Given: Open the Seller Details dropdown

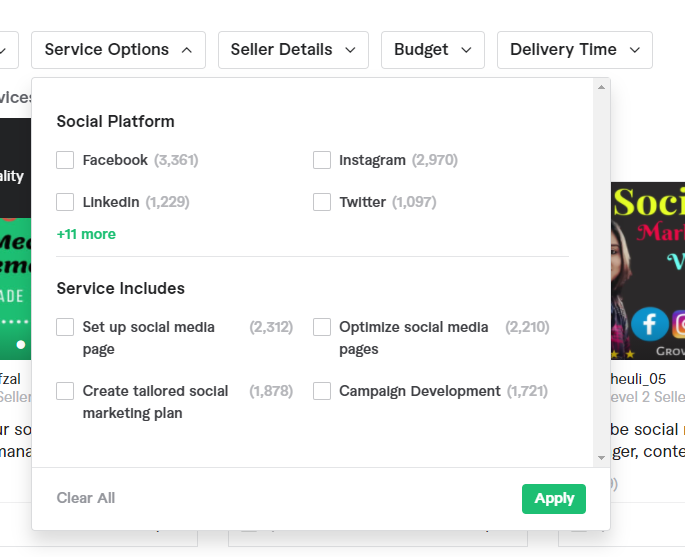Looking at the screenshot, I should tap(293, 50).
